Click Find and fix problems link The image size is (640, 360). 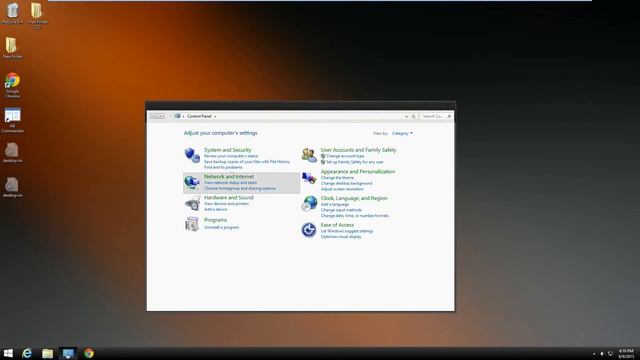(223, 167)
